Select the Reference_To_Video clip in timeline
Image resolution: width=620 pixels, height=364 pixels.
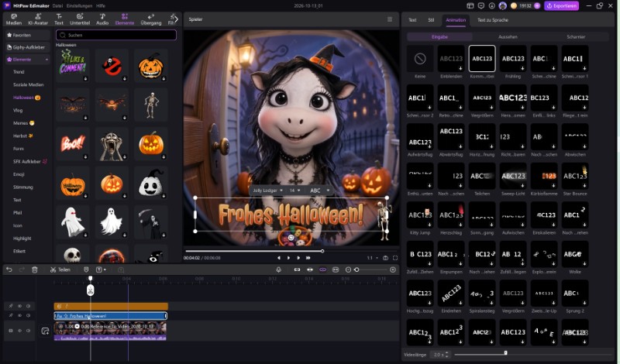[110, 331]
